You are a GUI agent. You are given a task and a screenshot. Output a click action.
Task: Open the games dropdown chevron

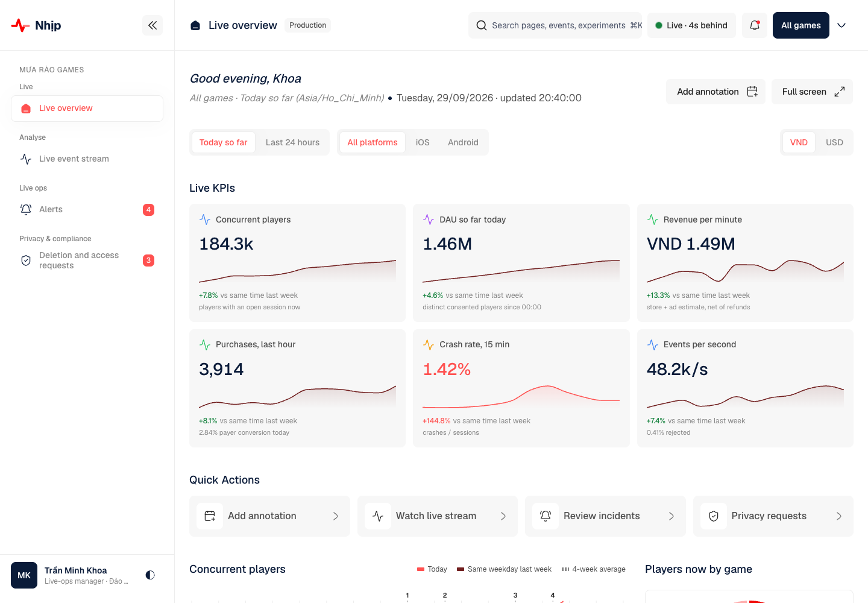click(842, 25)
